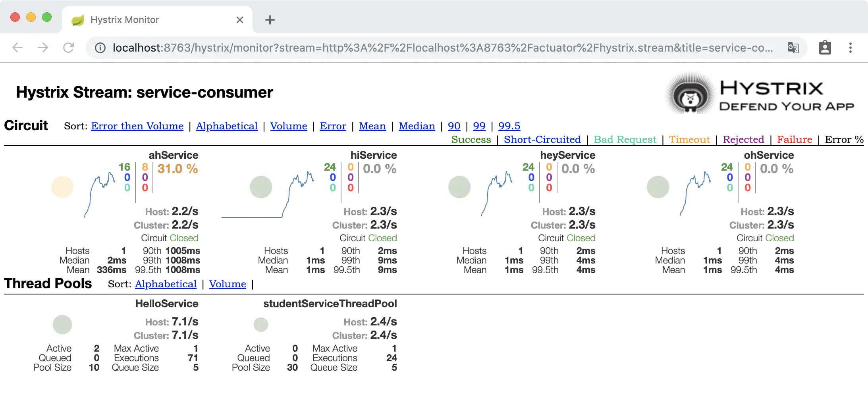
Task: Click the site info icon in address bar
Action: tap(100, 48)
